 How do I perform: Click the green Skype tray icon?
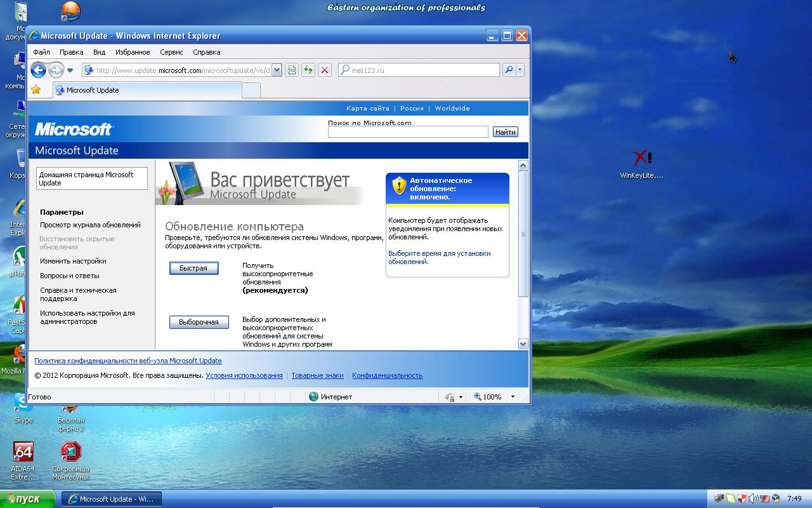[731, 498]
